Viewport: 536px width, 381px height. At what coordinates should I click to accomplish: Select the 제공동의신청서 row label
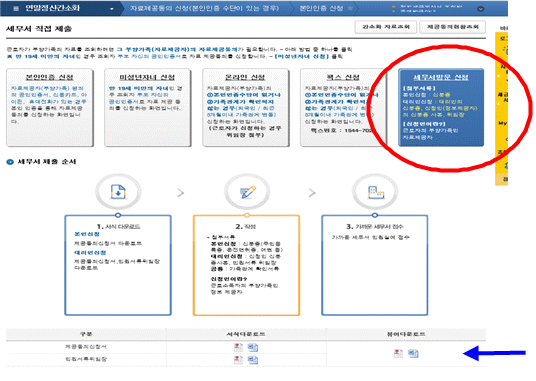86,346
